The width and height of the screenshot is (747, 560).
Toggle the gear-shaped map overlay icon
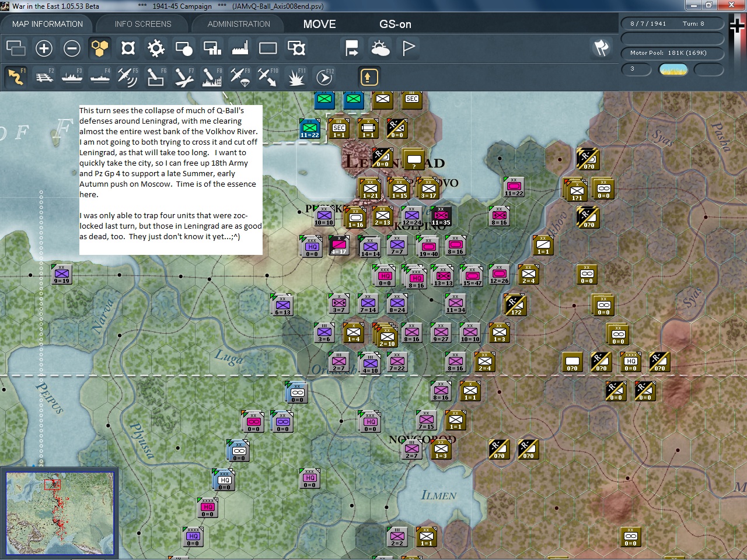coord(156,48)
